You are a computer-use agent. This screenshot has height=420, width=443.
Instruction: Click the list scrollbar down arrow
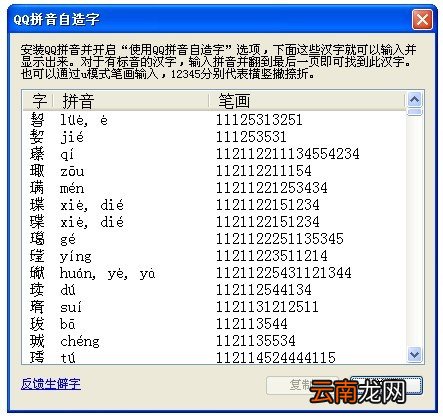[x=415, y=354]
